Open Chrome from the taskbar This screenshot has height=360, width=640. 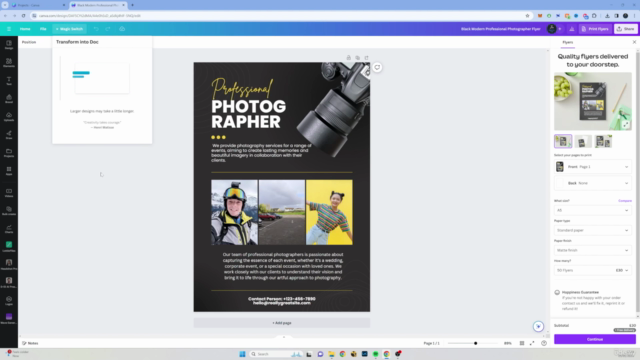pyautogui.click(x=342, y=354)
